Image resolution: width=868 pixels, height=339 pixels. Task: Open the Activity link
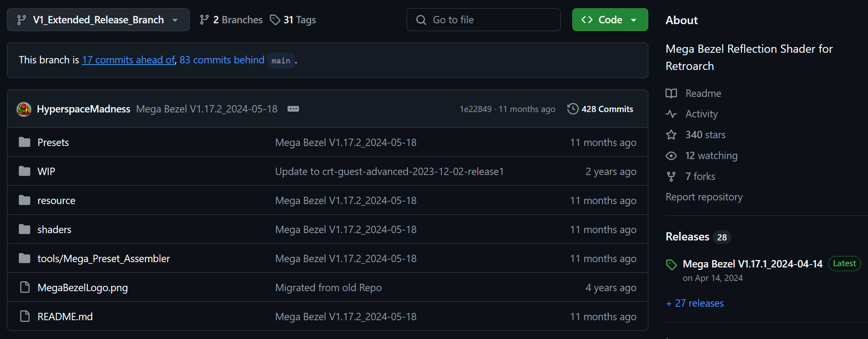702,114
